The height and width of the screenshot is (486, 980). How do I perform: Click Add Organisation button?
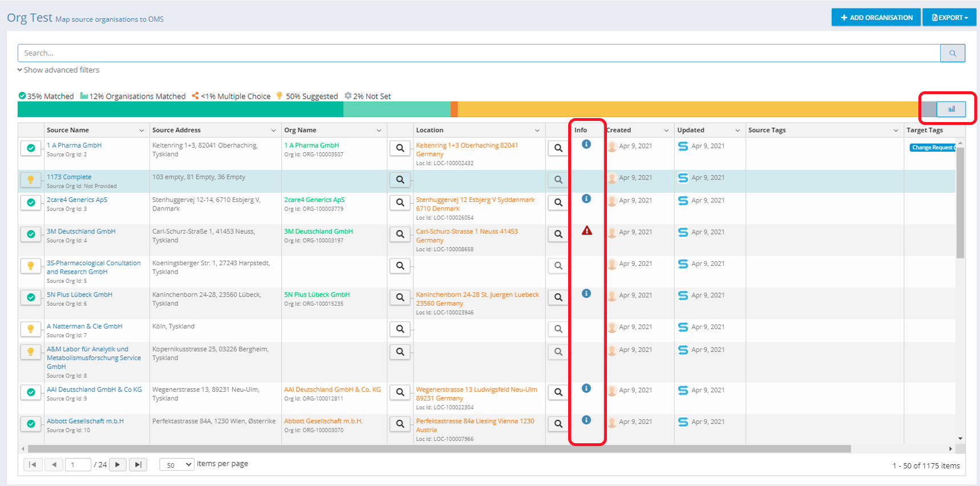[876, 18]
